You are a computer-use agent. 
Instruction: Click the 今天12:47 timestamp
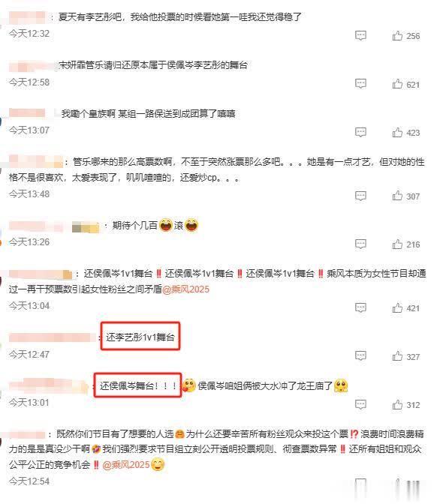tap(29, 355)
